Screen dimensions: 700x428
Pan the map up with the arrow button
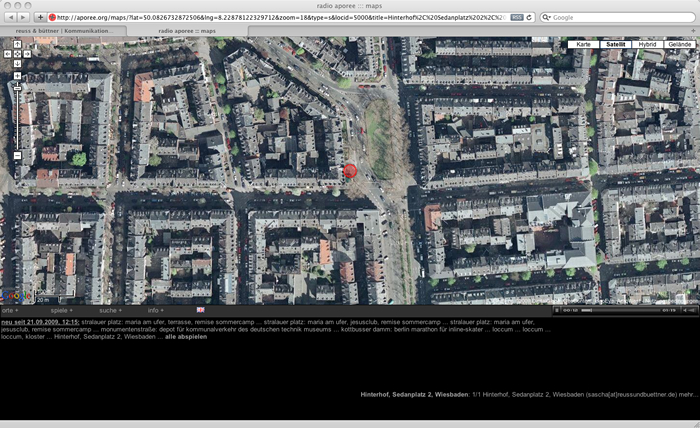click(x=17, y=44)
